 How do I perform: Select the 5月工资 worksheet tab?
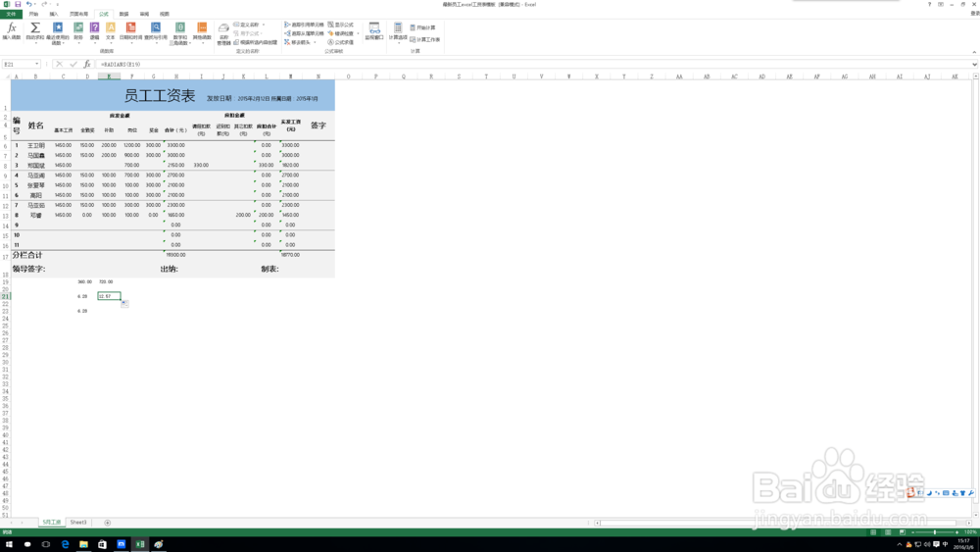(x=51, y=522)
